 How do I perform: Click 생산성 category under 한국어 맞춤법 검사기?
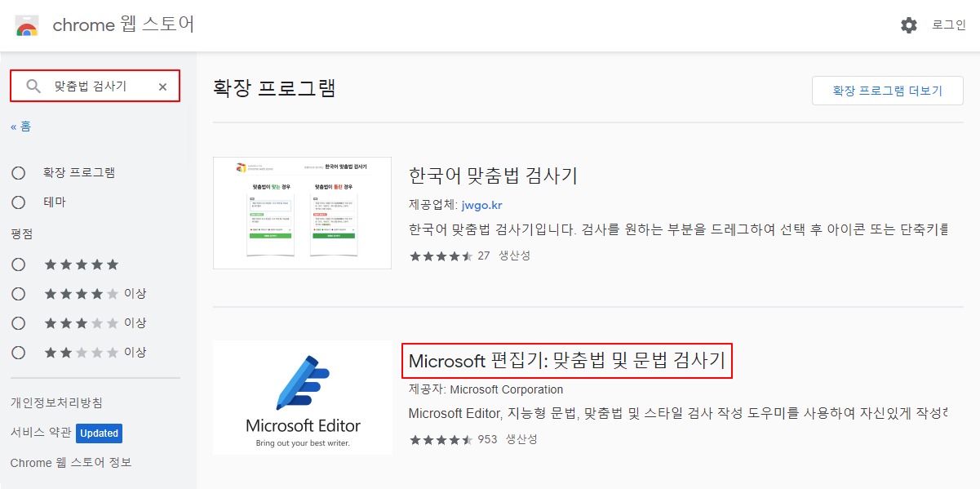[515, 256]
